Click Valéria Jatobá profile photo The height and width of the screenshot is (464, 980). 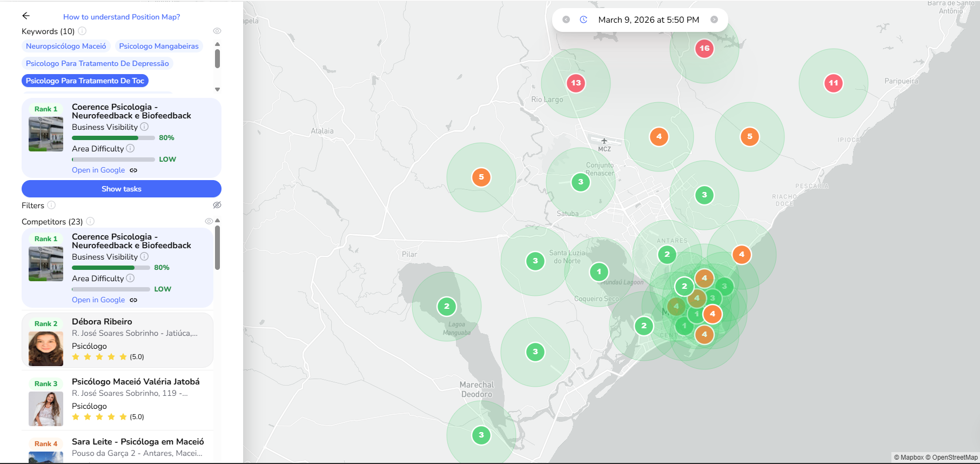click(x=46, y=409)
